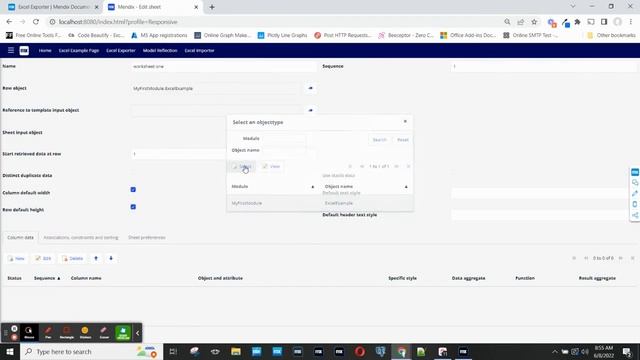
Task: Select Eraser tool in annotation toolbar
Action: click(x=104, y=332)
